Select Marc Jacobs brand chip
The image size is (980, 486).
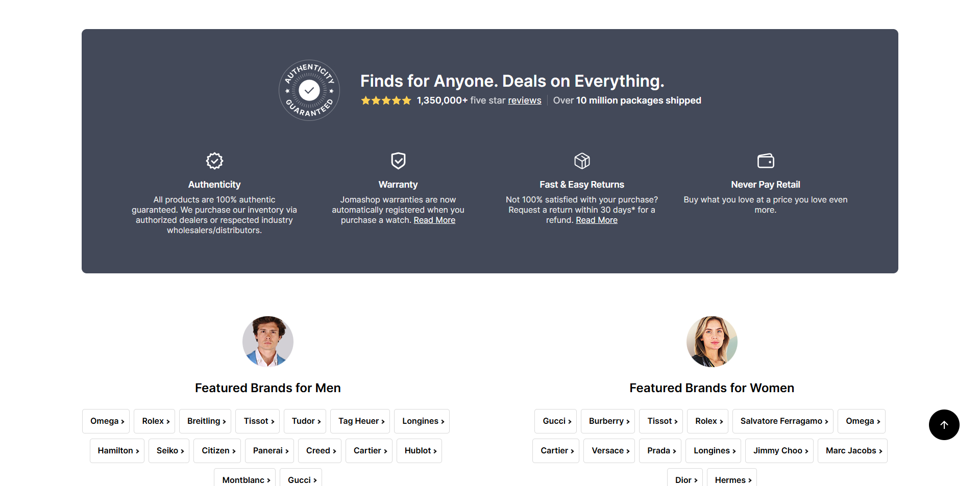tap(853, 451)
